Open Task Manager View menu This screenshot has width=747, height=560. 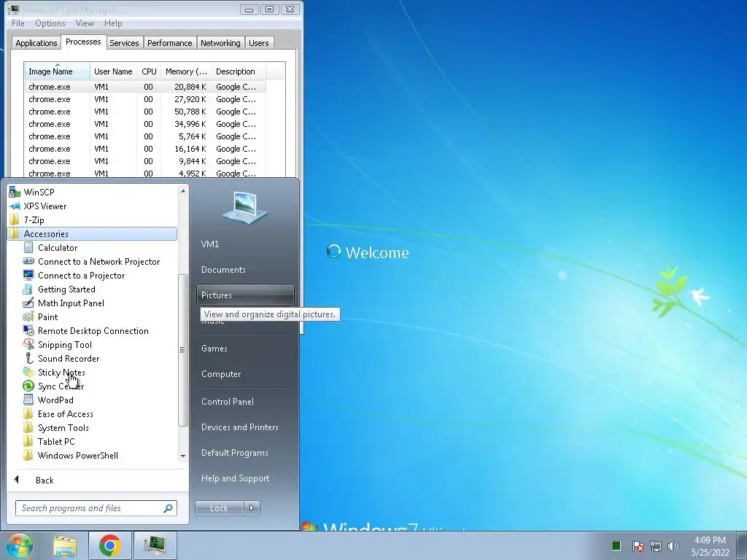85,23
